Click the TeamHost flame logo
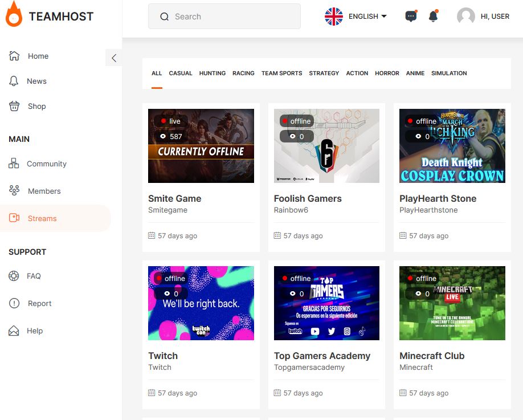 (14, 14)
